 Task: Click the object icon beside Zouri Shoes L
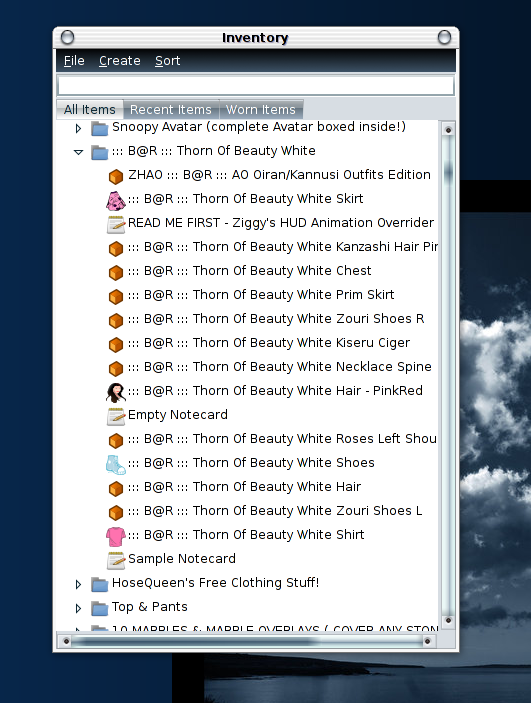point(116,512)
